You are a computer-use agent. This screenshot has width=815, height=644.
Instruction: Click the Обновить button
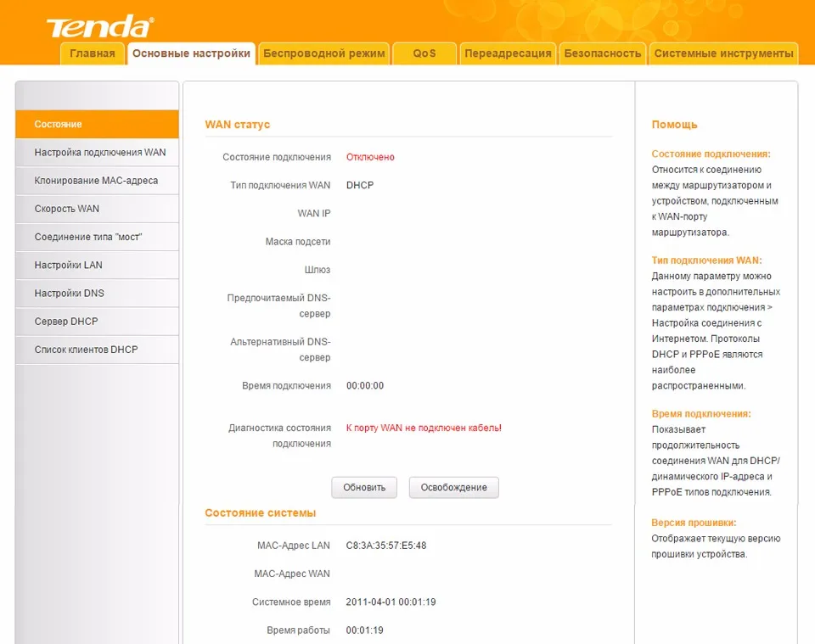(364, 488)
